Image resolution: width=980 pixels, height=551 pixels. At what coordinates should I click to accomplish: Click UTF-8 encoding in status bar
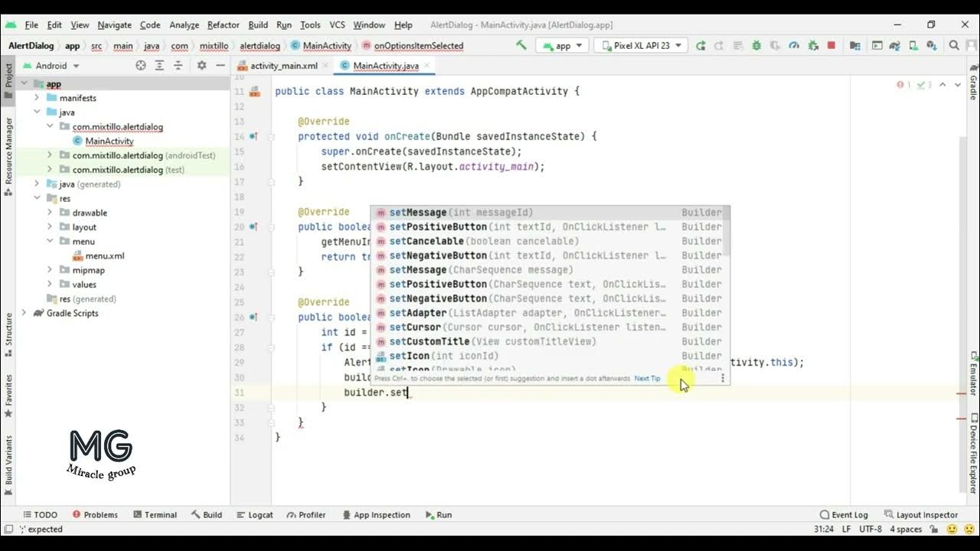click(870, 529)
